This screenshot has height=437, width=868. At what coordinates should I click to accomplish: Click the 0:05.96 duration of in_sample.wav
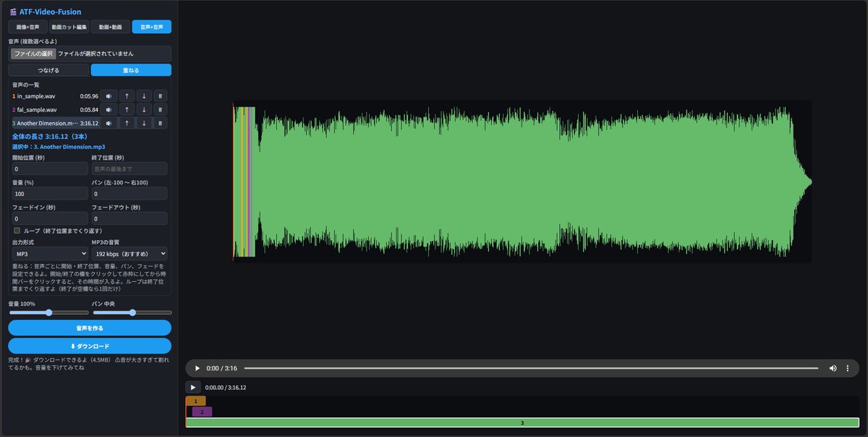(x=89, y=96)
